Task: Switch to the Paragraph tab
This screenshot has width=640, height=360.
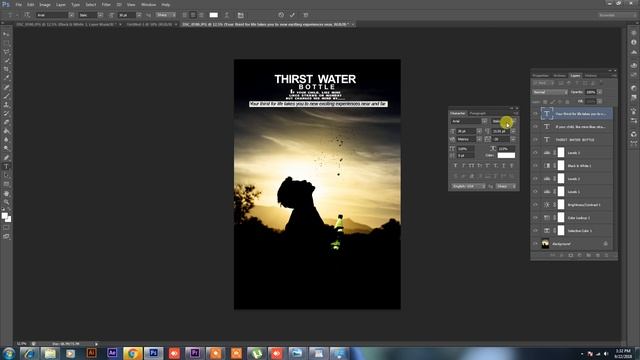Action: tap(478, 113)
